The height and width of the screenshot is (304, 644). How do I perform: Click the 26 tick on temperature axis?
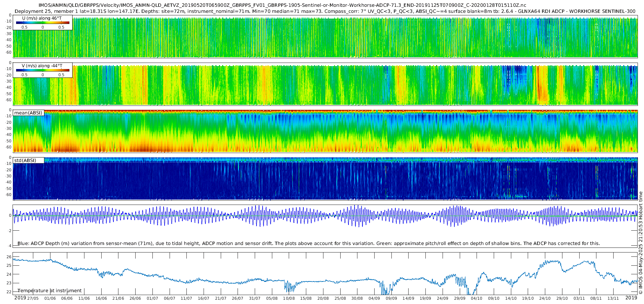click(x=9, y=257)
